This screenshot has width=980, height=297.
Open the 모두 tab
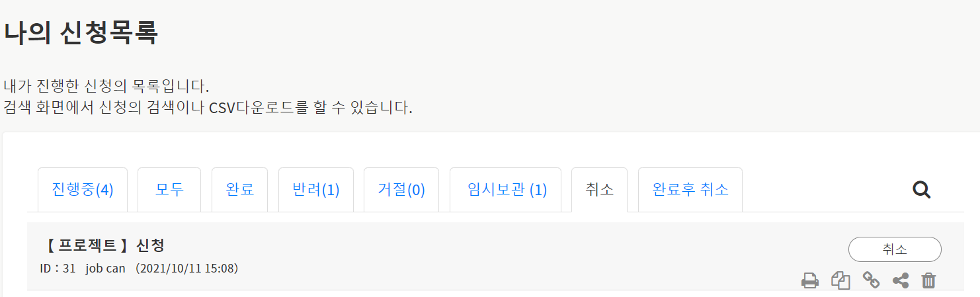(169, 190)
